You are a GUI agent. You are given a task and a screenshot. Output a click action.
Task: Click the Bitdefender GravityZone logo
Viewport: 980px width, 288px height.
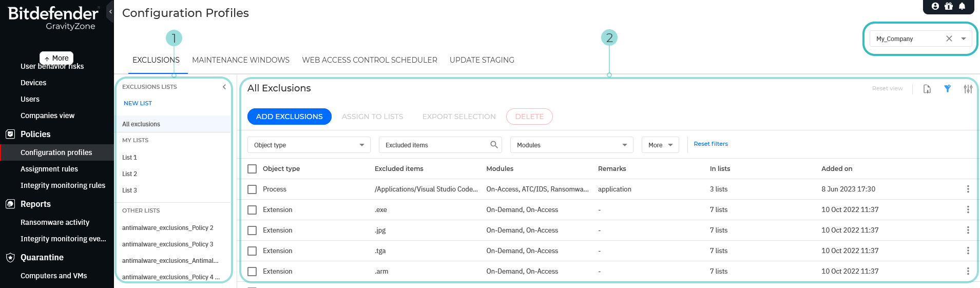53,18
